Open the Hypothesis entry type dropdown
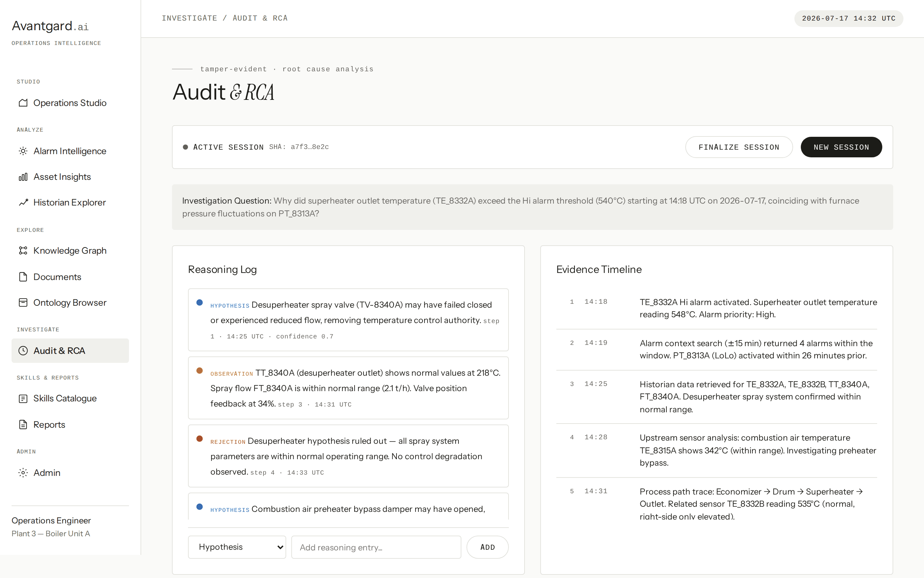This screenshot has height=578, width=924. (x=237, y=547)
